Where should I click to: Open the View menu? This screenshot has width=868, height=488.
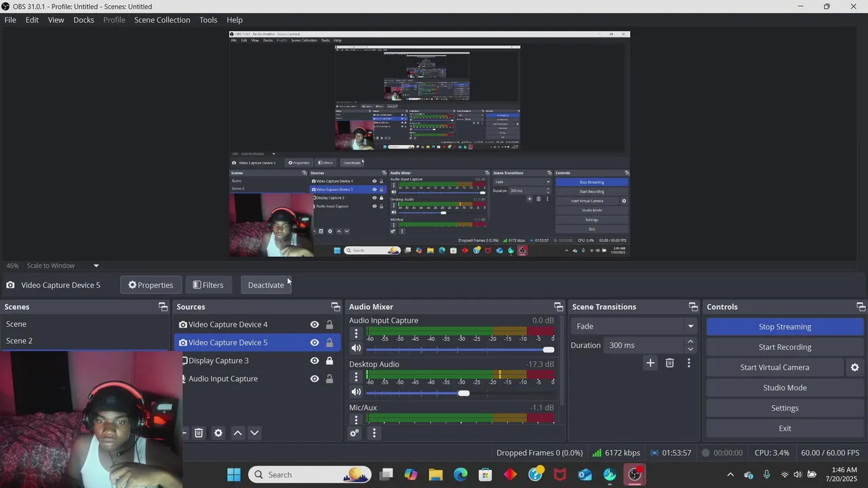pyautogui.click(x=56, y=20)
